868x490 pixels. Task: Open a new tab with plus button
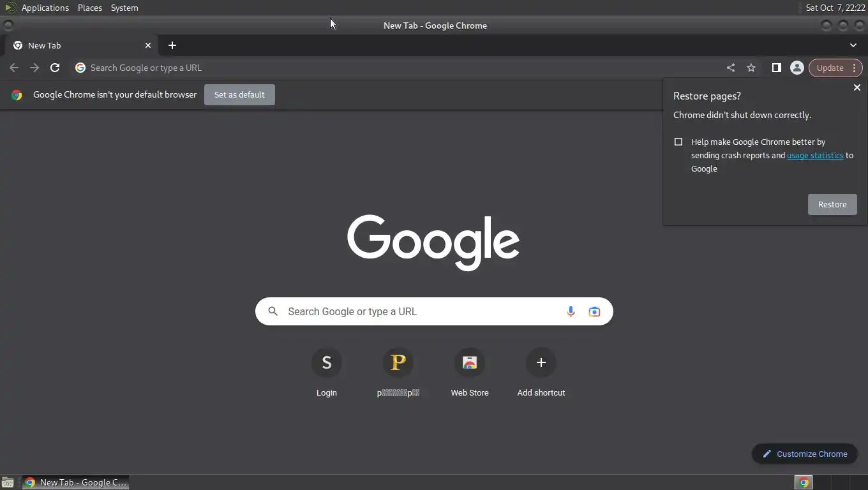click(x=172, y=45)
